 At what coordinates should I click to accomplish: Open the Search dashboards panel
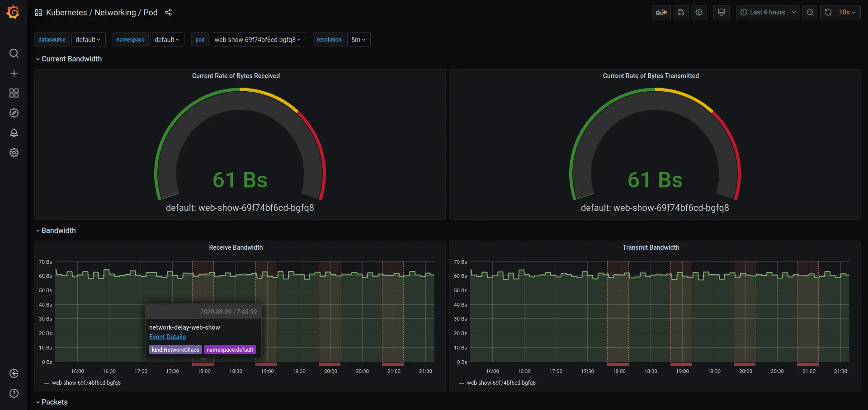coord(14,53)
